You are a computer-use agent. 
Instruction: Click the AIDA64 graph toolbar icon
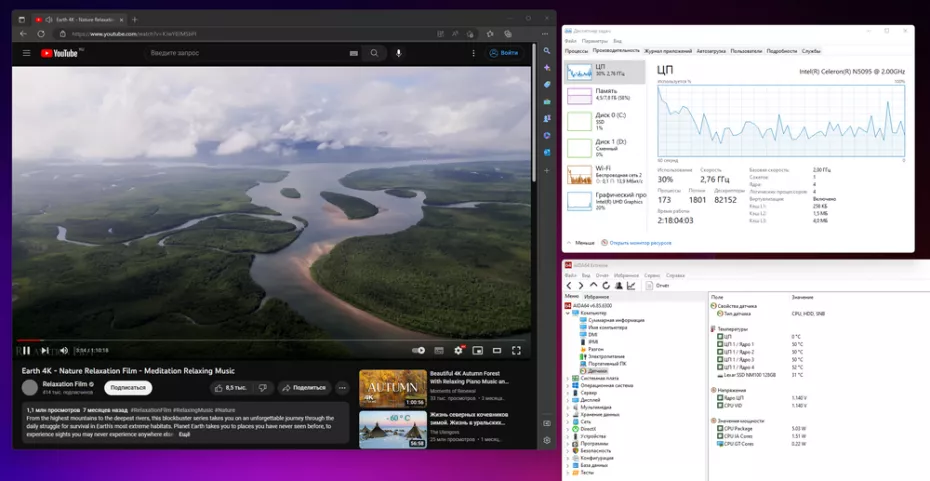pos(630,286)
